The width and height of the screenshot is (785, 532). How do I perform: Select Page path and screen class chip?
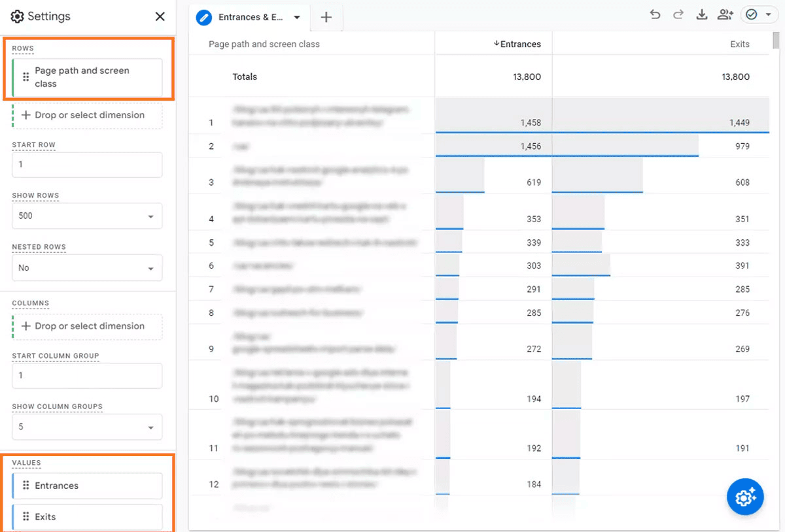[x=87, y=77]
